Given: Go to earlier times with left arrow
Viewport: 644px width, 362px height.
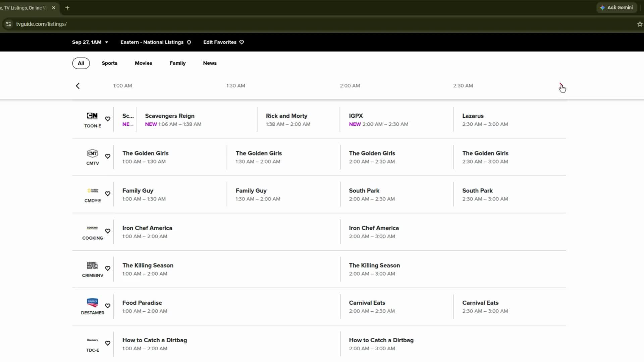Looking at the screenshot, I should (78, 86).
